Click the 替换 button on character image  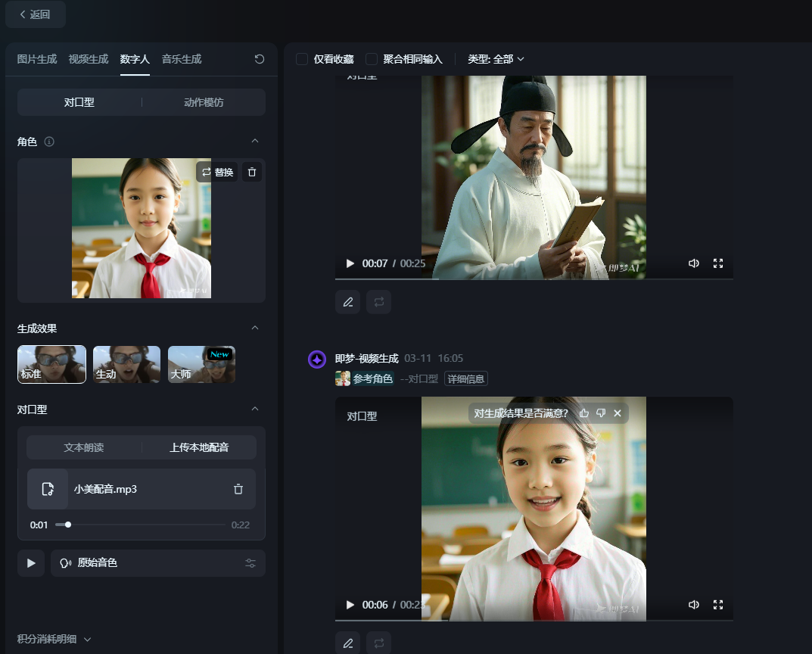[217, 172]
